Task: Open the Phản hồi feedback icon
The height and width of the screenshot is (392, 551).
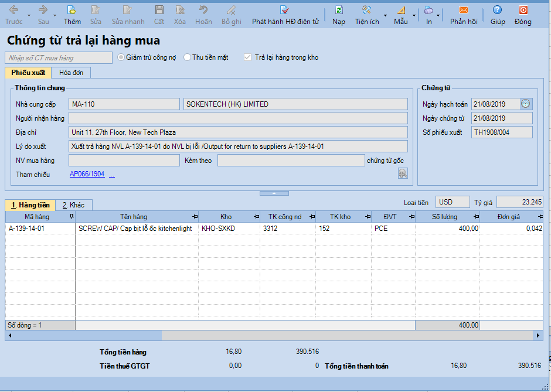Action: point(463,11)
